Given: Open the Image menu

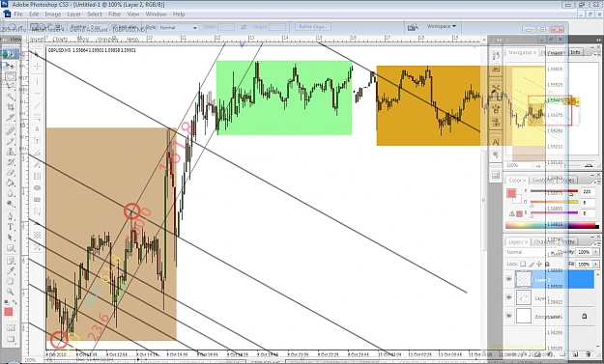Looking at the screenshot, I should pos(53,14).
